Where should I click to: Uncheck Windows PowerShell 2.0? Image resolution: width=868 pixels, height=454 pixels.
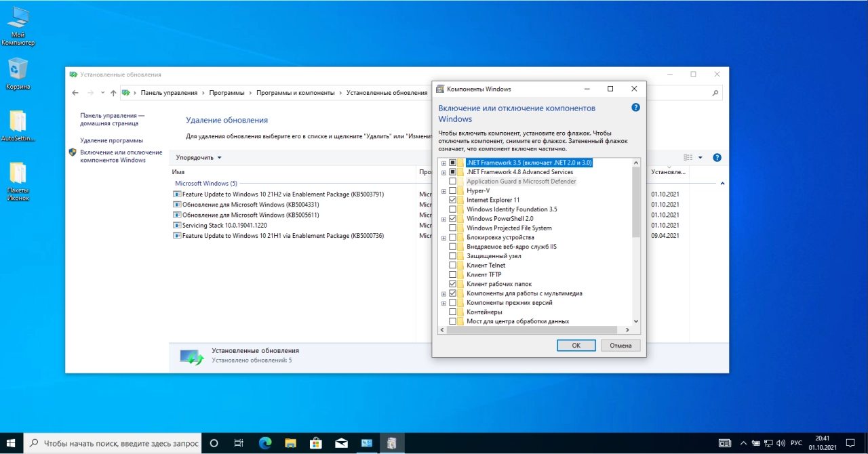click(453, 219)
